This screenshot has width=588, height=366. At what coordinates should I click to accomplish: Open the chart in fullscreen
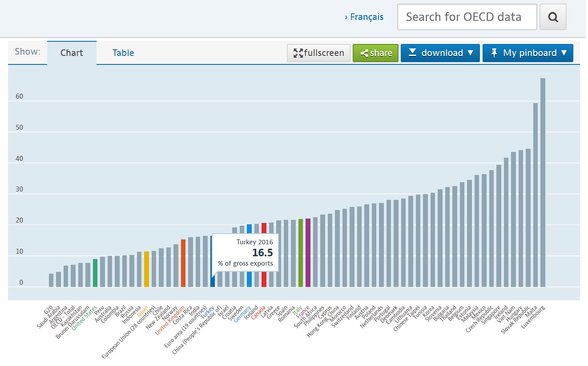tap(318, 53)
